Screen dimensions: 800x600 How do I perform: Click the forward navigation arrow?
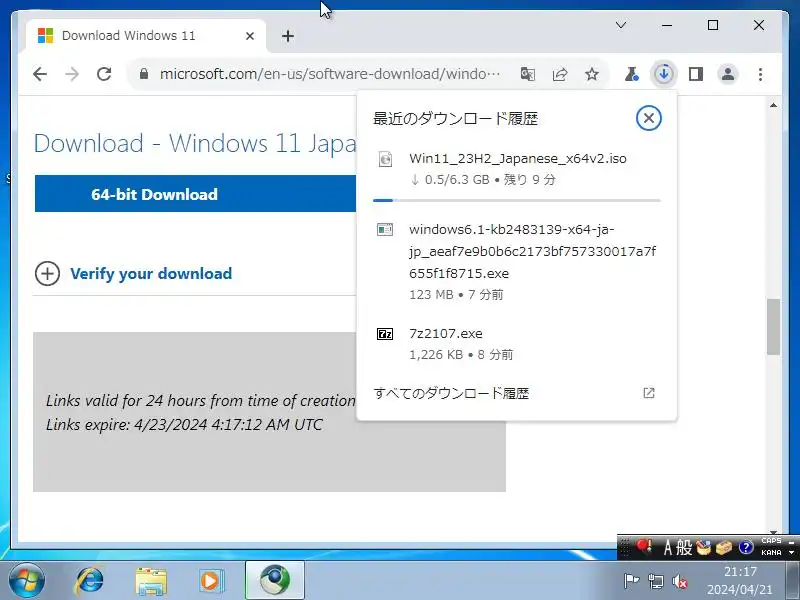(x=72, y=74)
